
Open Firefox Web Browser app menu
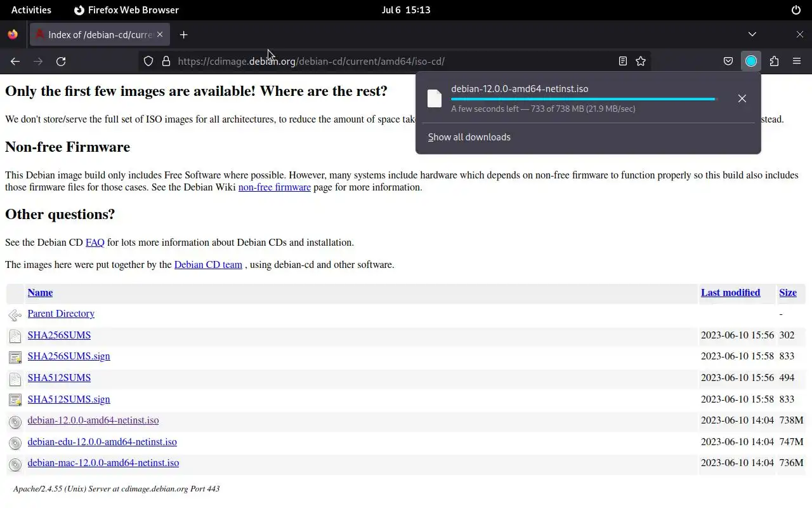126,10
